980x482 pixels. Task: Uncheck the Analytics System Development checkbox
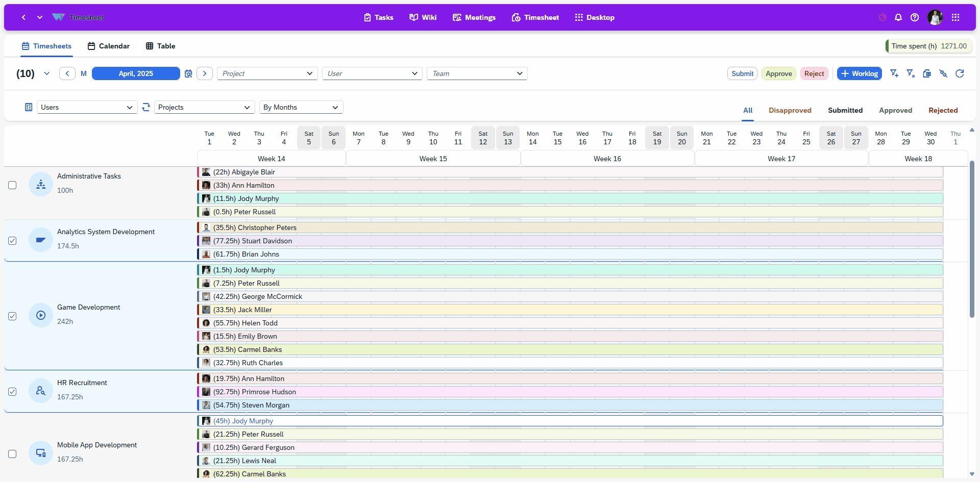click(x=12, y=240)
